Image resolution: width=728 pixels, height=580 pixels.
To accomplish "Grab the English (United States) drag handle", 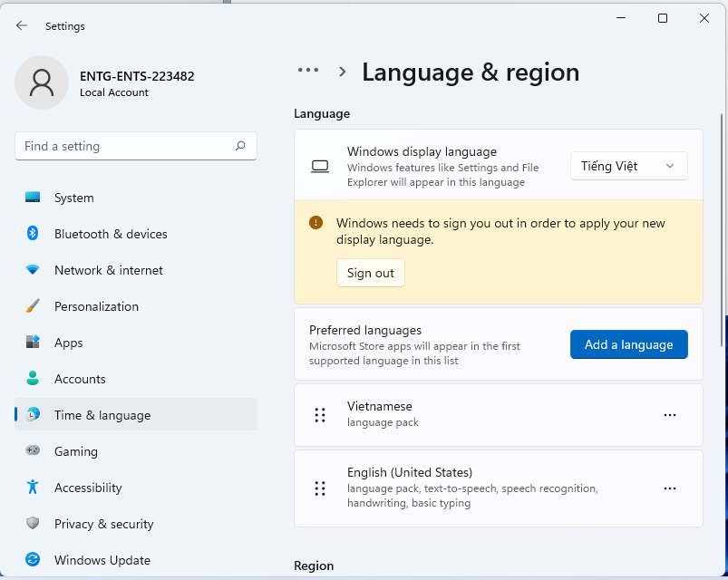I will tap(320, 488).
